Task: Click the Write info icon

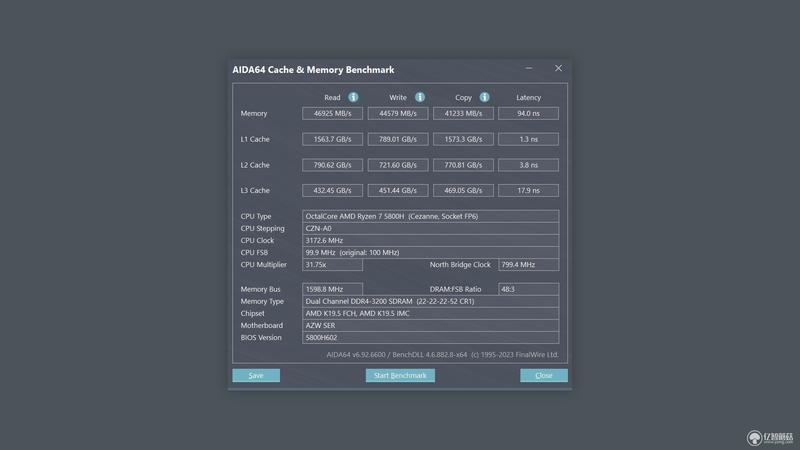Action: pyautogui.click(x=419, y=97)
